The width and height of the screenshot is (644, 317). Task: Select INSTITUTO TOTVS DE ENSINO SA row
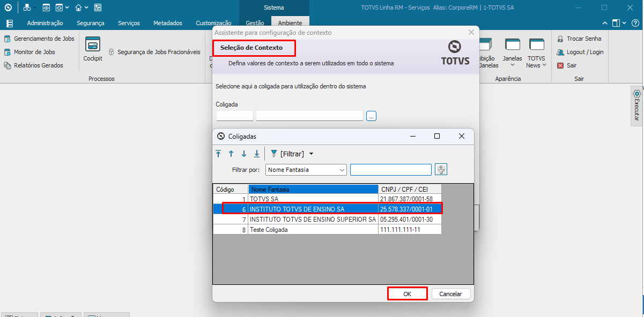tap(327, 209)
